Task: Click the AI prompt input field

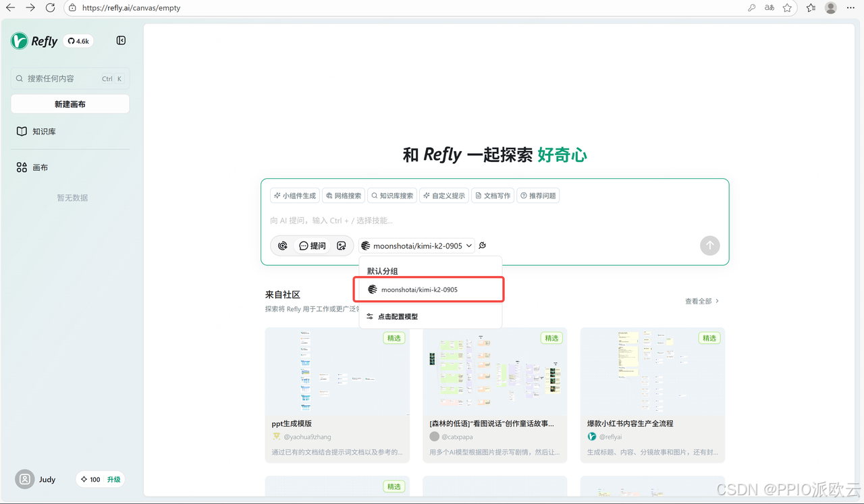Action: click(495, 221)
